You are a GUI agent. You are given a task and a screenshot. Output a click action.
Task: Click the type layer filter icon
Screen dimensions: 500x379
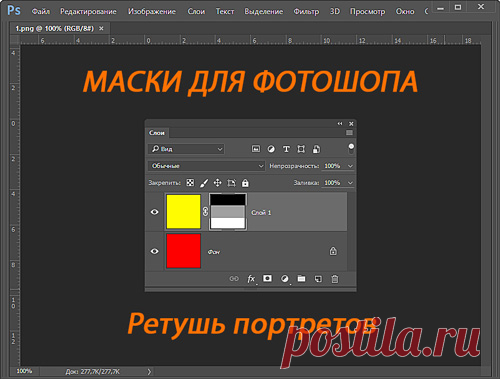point(286,149)
